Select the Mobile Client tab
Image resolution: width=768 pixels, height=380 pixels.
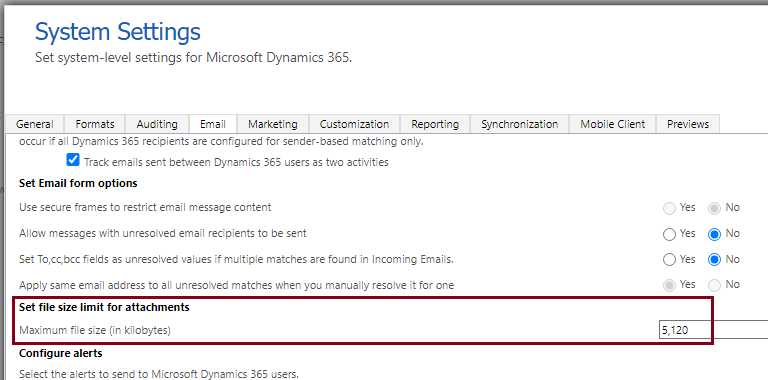tap(612, 124)
